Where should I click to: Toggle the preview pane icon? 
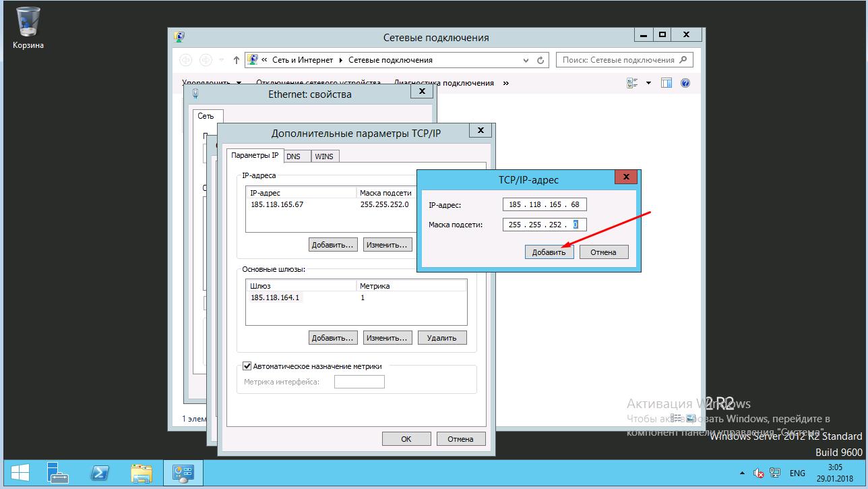[666, 83]
